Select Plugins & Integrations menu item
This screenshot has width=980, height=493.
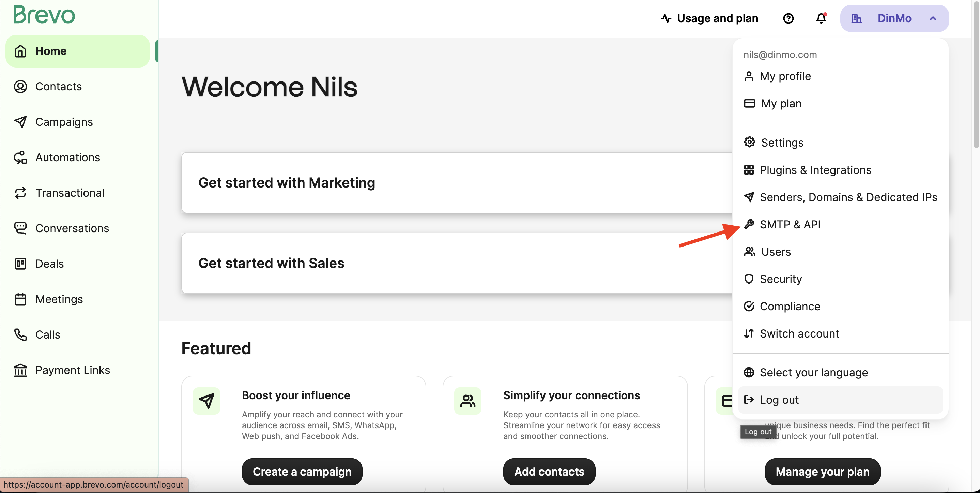coord(815,170)
